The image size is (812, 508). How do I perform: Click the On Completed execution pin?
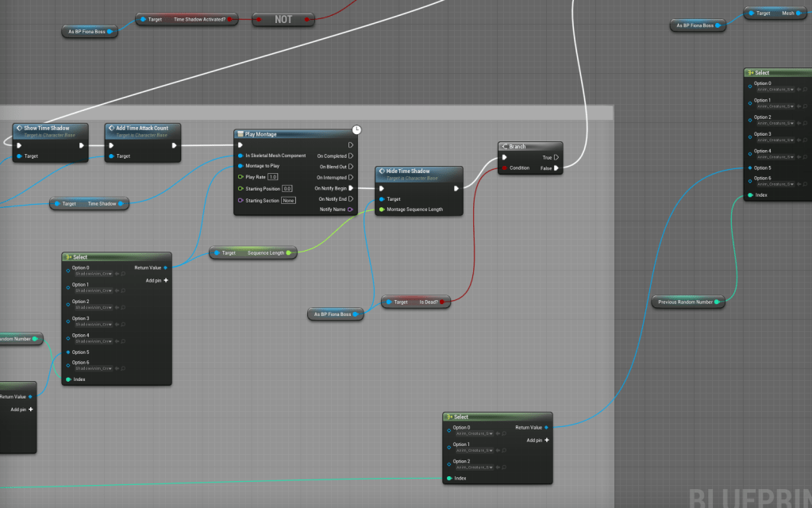click(x=352, y=156)
